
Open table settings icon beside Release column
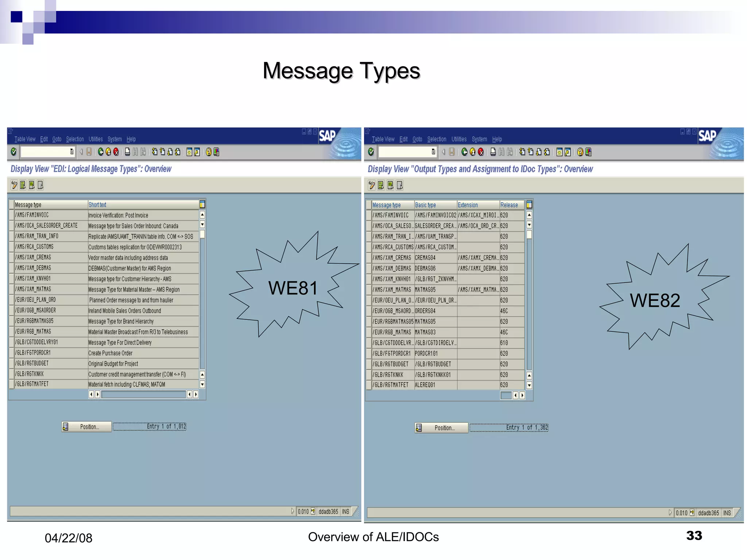[529, 205]
